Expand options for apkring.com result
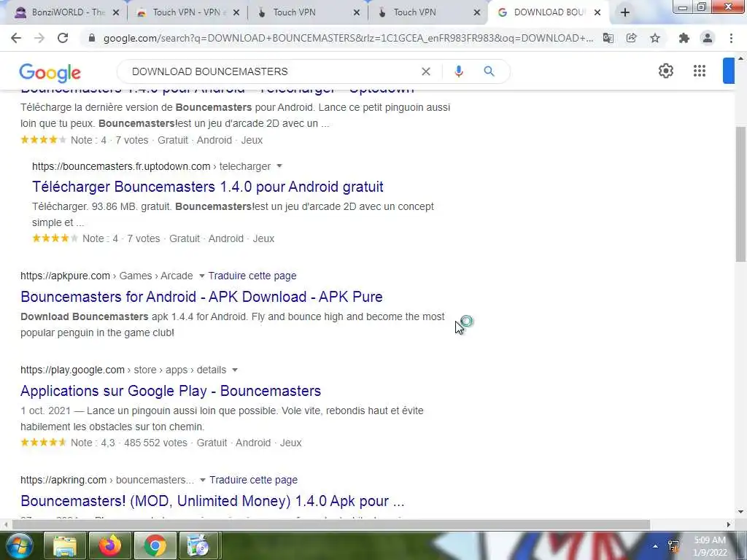Screen dimensions: 747x560 pos(203,480)
